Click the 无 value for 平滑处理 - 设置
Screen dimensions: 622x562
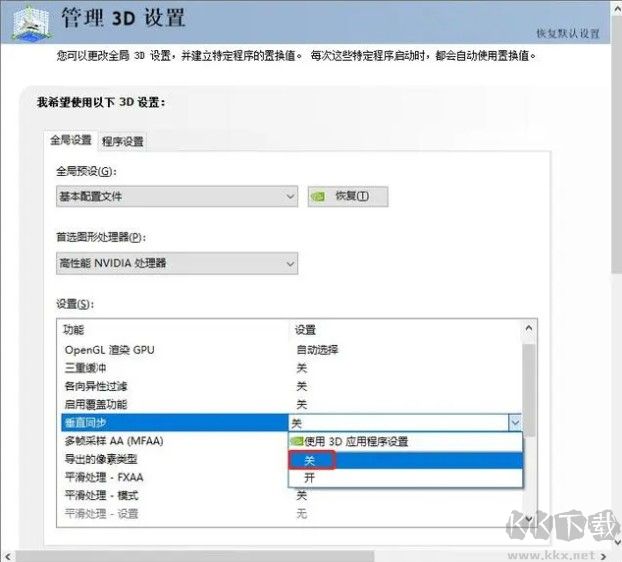click(301, 514)
